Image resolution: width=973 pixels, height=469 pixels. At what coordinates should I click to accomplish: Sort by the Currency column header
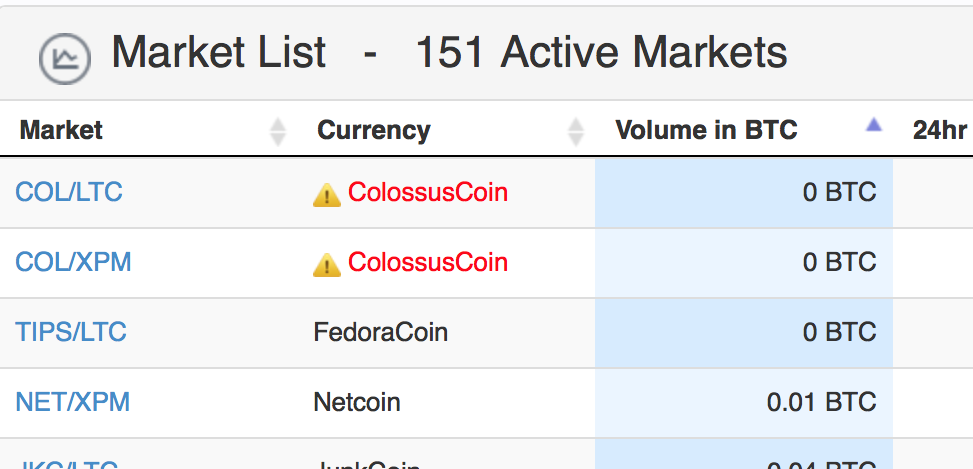374,130
